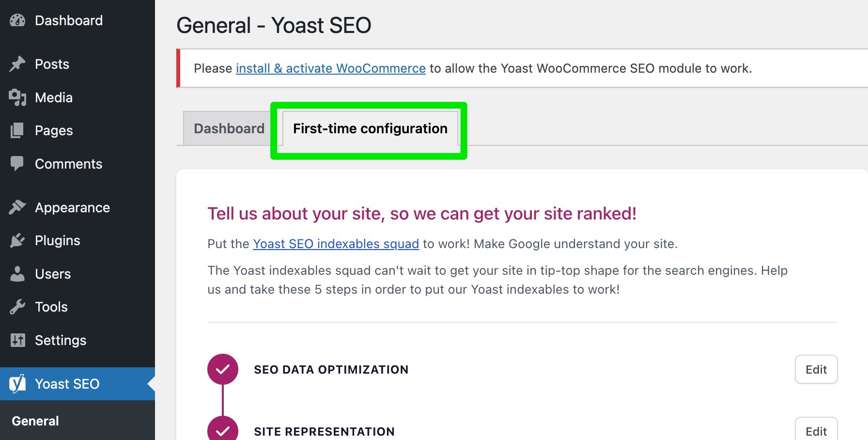Image resolution: width=868 pixels, height=440 pixels.
Task: Click the Tools wrench icon
Action: coord(17,307)
